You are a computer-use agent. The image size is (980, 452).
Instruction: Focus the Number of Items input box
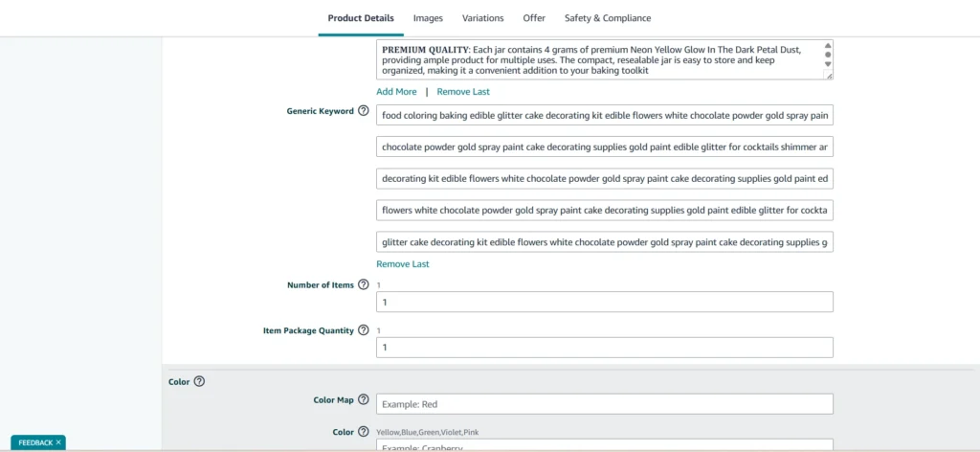coord(604,302)
